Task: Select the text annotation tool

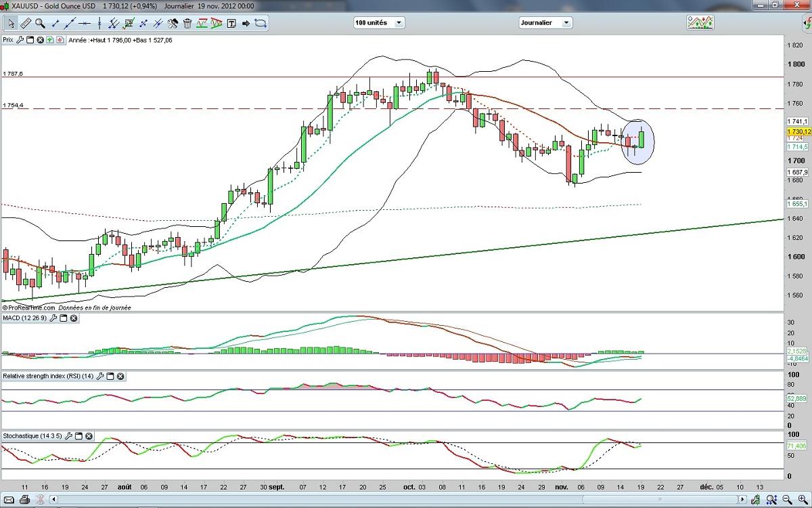Action: (231, 23)
